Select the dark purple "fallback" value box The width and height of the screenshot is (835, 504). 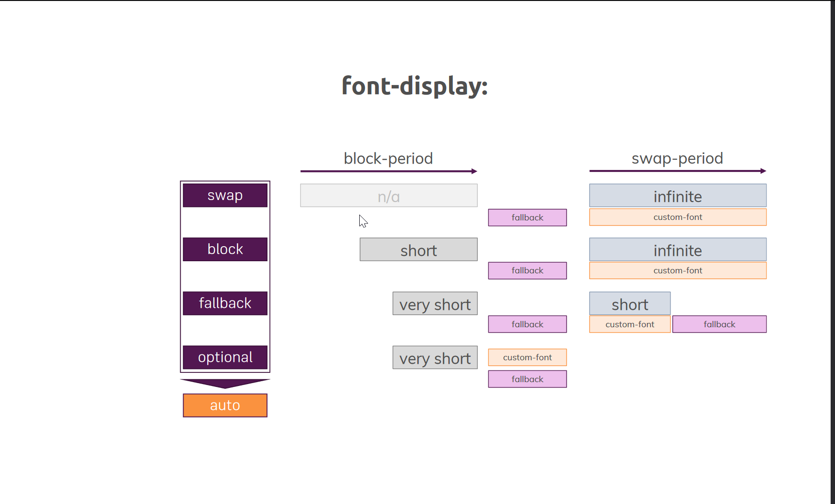click(x=225, y=303)
